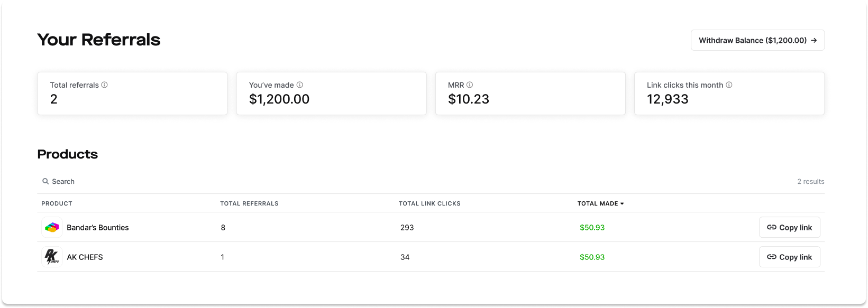Click the chain link icon in AK CHEFS row
The image size is (868, 308).
pos(772,257)
